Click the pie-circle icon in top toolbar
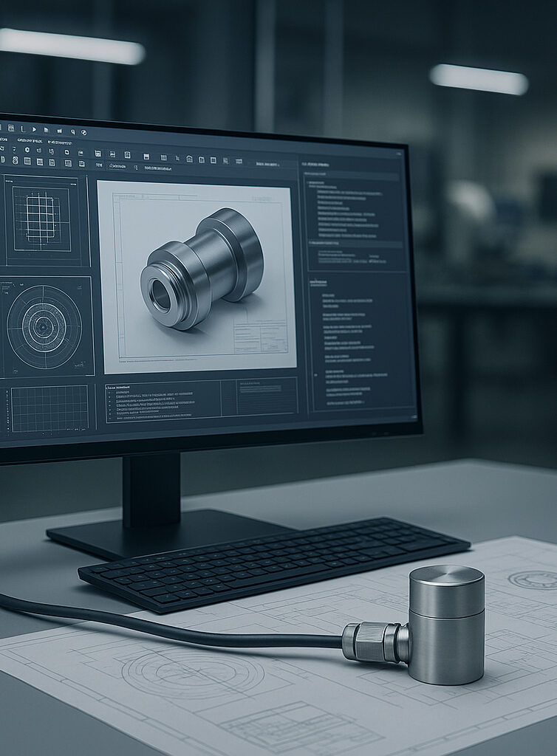Viewport: 557px width, 756px height. pos(83,133)
